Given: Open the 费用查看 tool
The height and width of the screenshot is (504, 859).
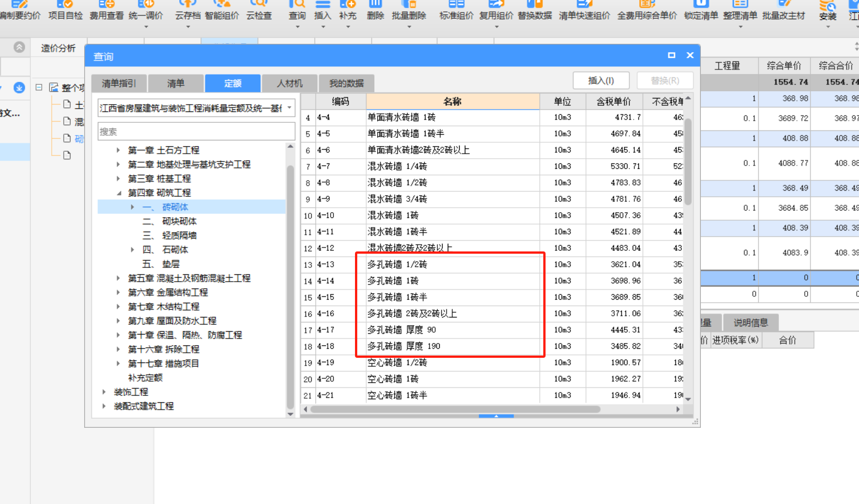Looking at the screenshot, I should 106,10.
